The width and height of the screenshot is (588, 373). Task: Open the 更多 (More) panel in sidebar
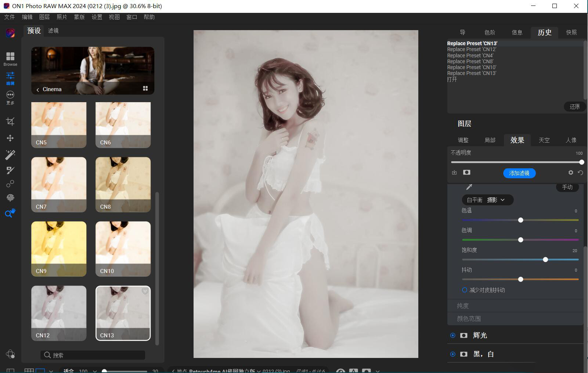[x=10, y=97]
